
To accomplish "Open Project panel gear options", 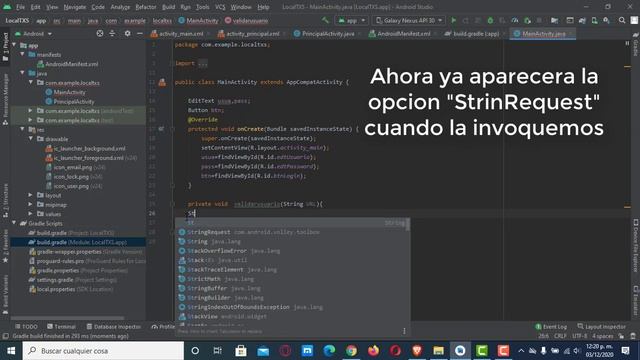I will tap(127, 33).
